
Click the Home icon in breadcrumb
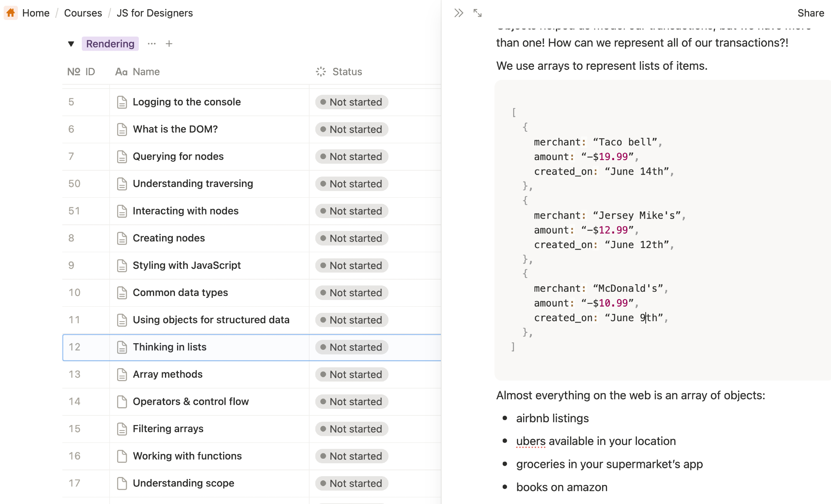coord(11,13)
